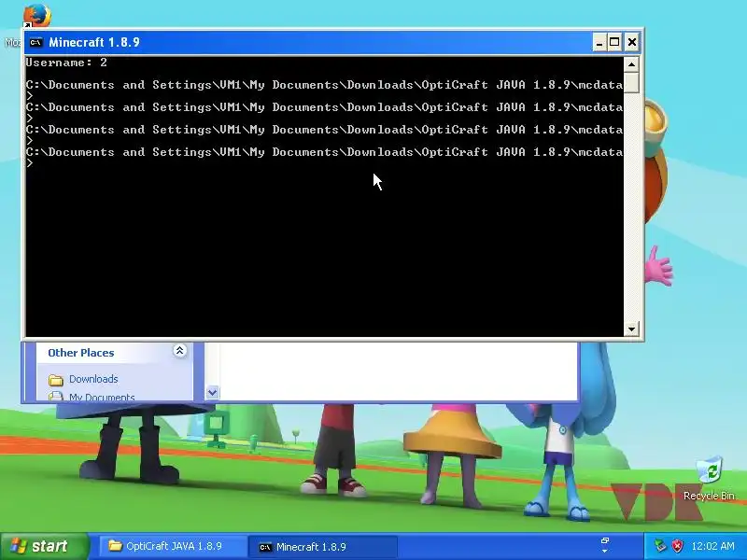Close the Minecraft 1.8.9 console window
The height and width of the screenshot is (560, 747).
click(x=632, y=42)
